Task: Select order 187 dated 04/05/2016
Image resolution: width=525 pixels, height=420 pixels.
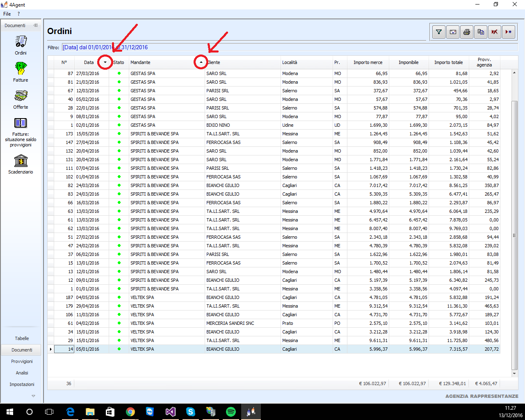Action: click(274, 297)
